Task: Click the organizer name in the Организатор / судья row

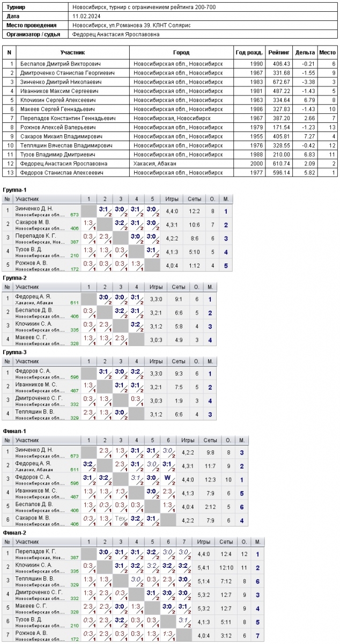Action: pos(116,34)
